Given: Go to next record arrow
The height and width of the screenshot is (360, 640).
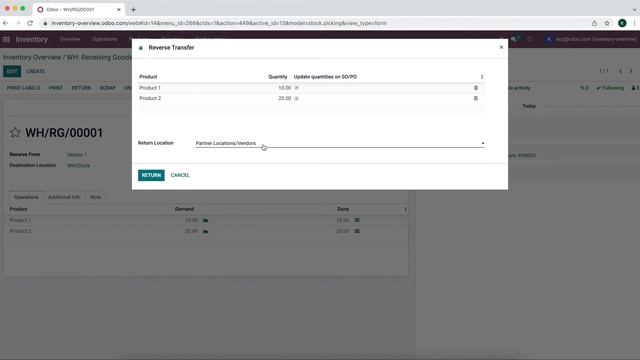Looking at the screenshot, I should [x=631, y=71].
